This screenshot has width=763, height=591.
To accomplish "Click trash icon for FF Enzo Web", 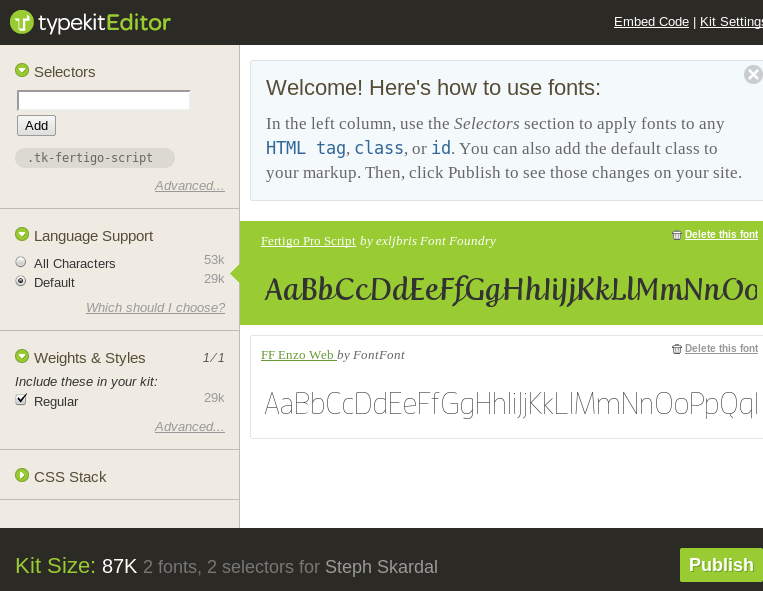I will tap(676, 349).
